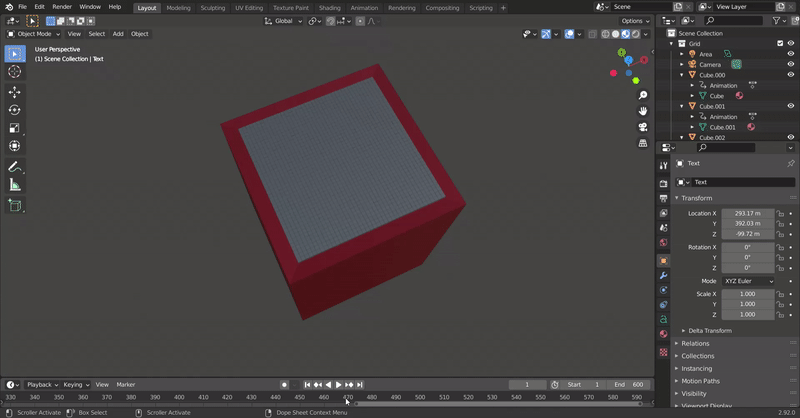Click the pan view hand icon
Screen dimensions: 800x418
(x=643, y=111)
